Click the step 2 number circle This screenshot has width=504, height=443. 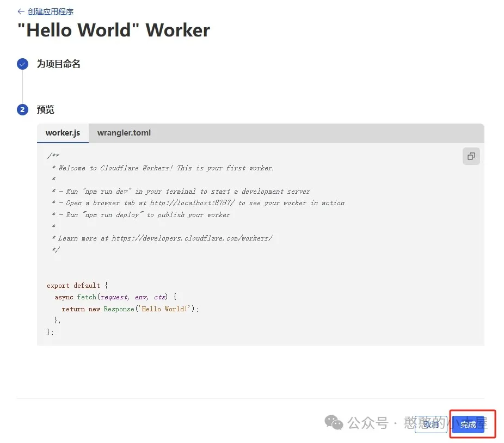tap(22, 110)
